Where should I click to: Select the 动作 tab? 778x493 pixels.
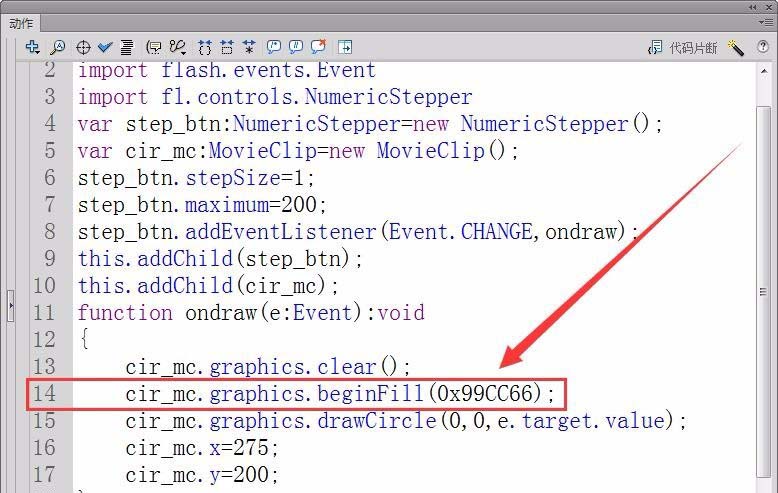pos(21,23)
